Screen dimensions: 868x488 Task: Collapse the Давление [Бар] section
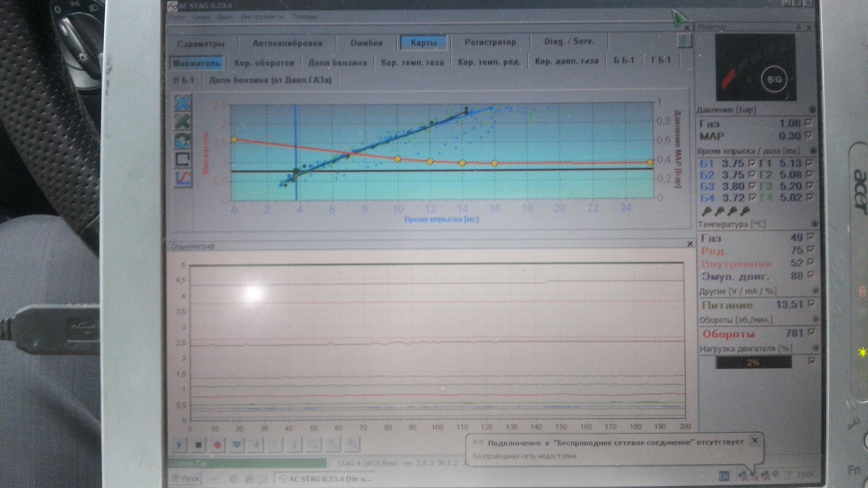click(x=812, y=110)
